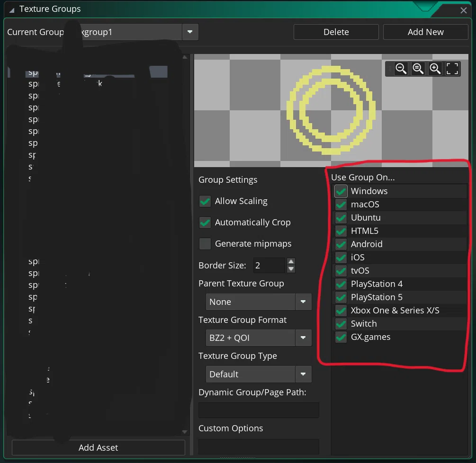Toggle the GX.games checkbox
The image size is (476, 463).
click(x=341, y=337)
